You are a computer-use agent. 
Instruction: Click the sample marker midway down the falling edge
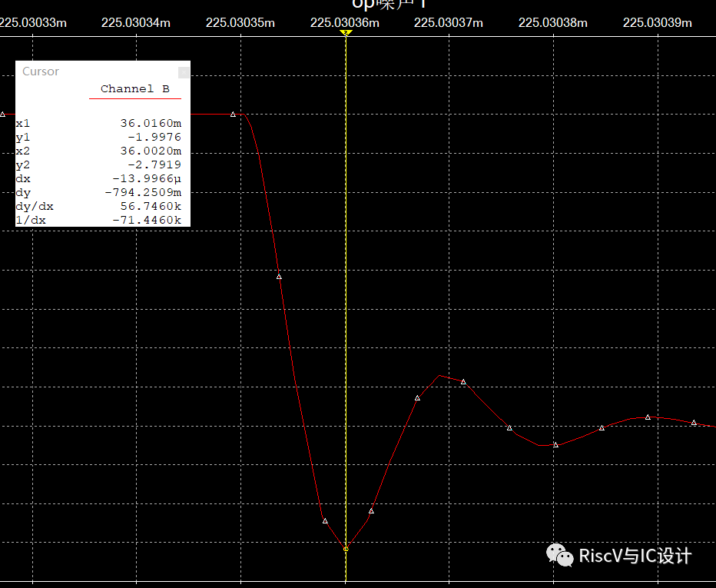pos(279,276)
